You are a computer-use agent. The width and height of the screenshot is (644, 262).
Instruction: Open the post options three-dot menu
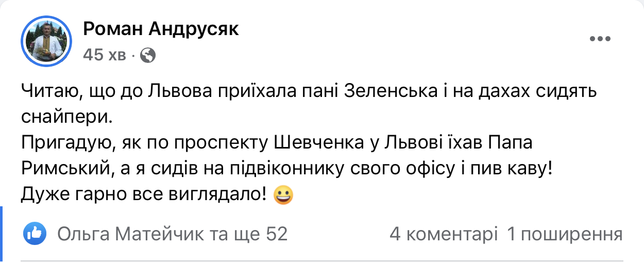599,39
